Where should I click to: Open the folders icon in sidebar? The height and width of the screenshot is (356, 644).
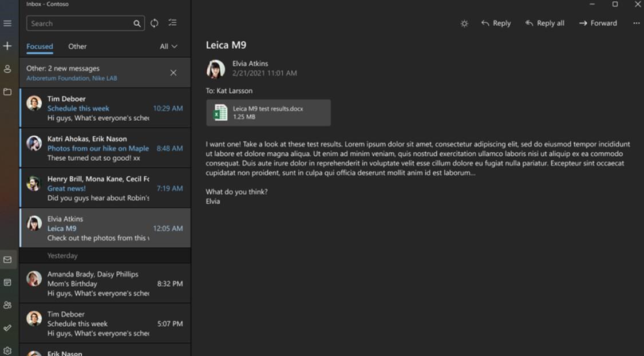7,92
